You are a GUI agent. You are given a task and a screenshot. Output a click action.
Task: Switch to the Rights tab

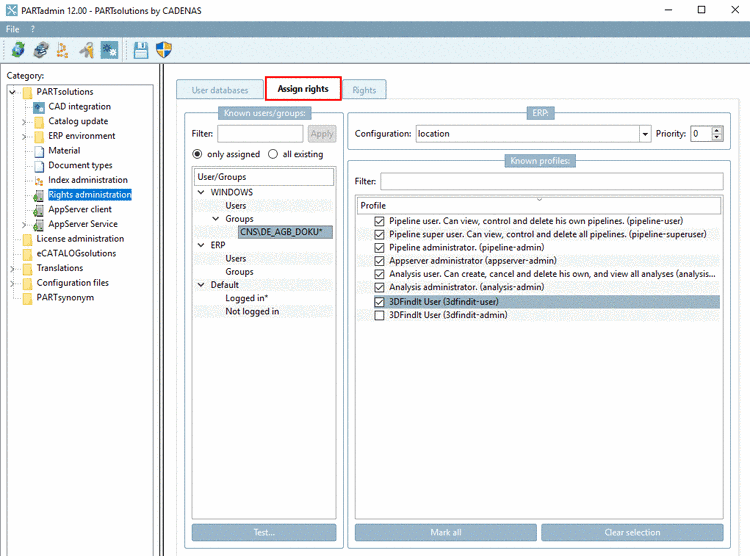[364, 90]
